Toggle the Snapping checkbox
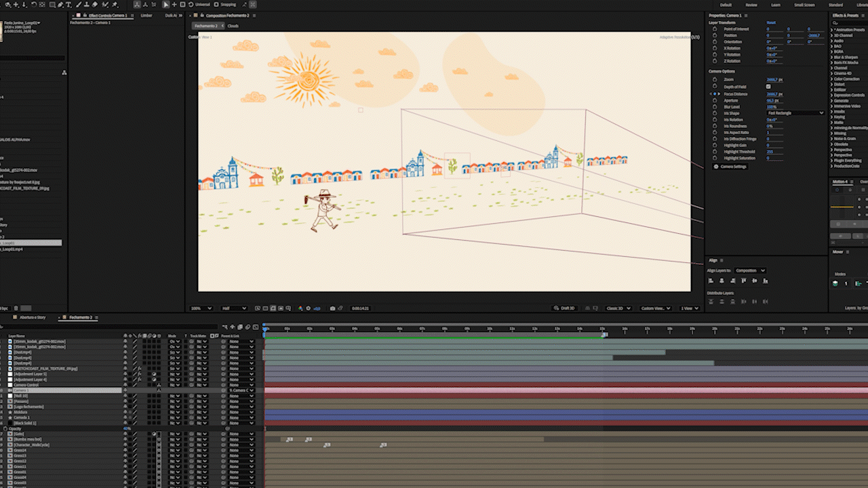This screenshot has width=868, height=488. pyautogui.click(x=216, y=4)
